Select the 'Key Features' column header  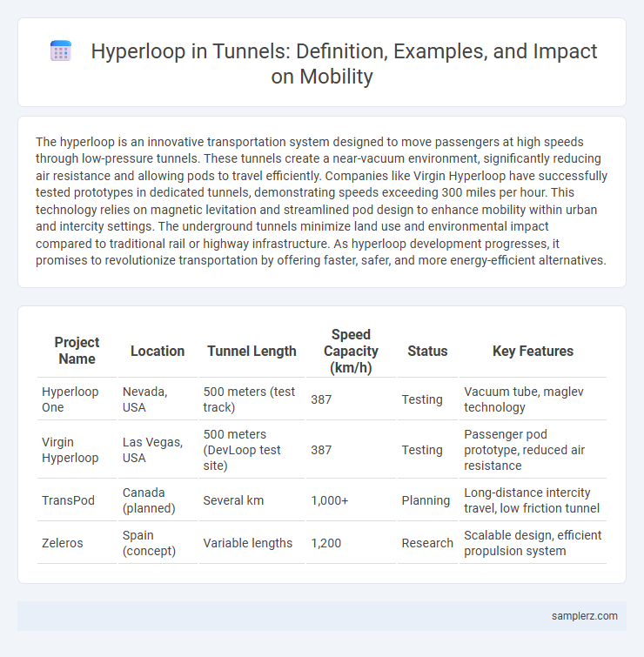(x=533, y=351)
